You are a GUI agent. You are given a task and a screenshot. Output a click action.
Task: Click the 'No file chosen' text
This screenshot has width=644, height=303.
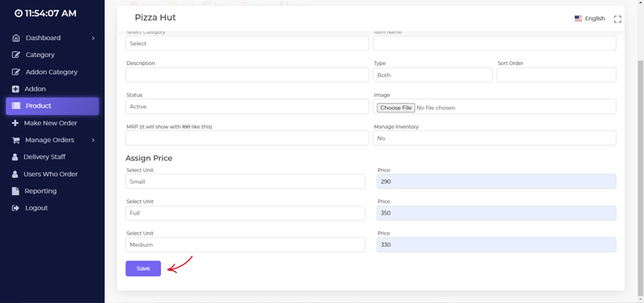436,108
